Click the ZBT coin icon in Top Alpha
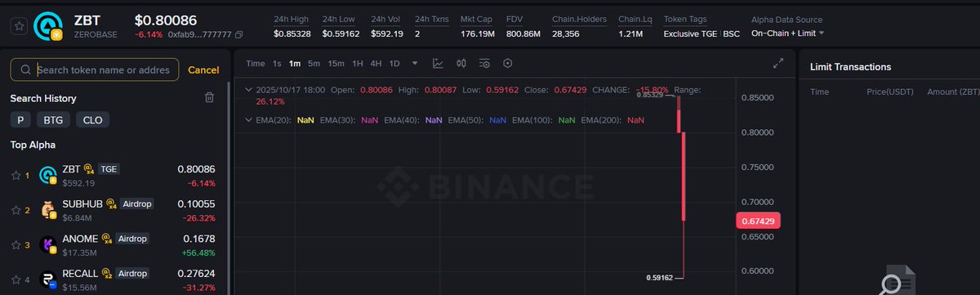Screen dimensions: 980x295 click(48, 175)
